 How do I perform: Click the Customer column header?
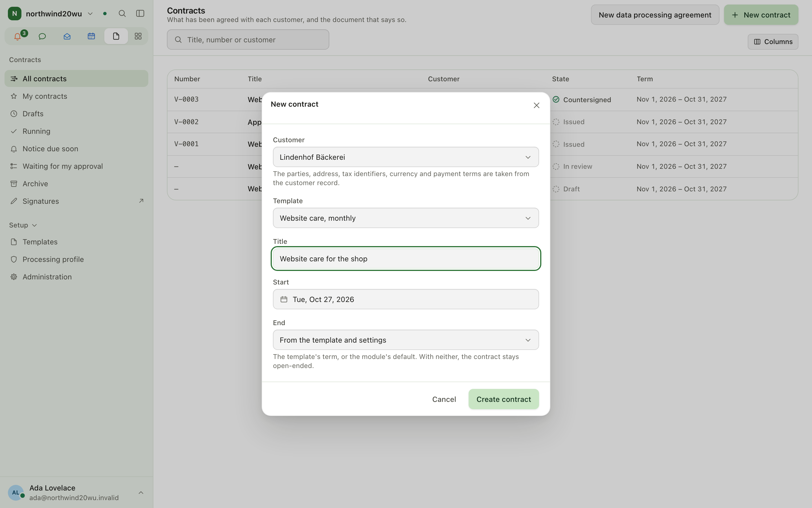tap(443, 79)
